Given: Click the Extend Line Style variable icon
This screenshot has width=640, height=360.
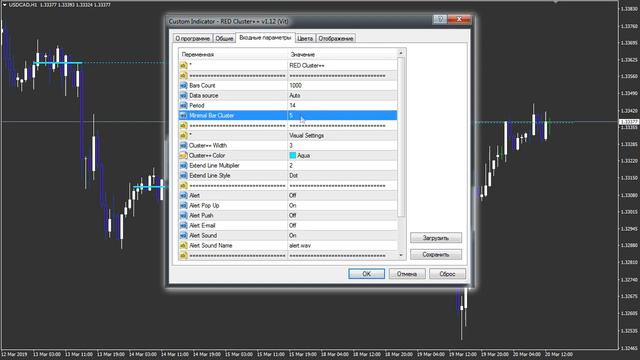Looking at the screenshot, I should pos(183,176).
